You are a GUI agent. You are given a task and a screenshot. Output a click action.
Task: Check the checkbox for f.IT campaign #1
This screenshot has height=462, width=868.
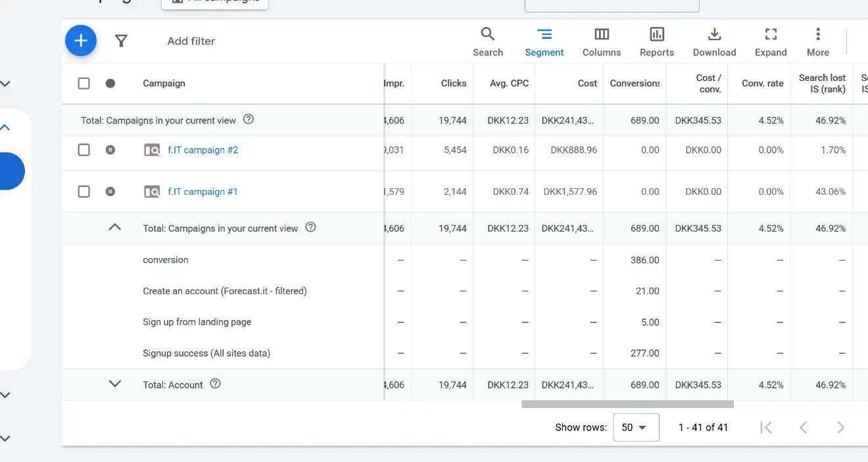(84, 191)
